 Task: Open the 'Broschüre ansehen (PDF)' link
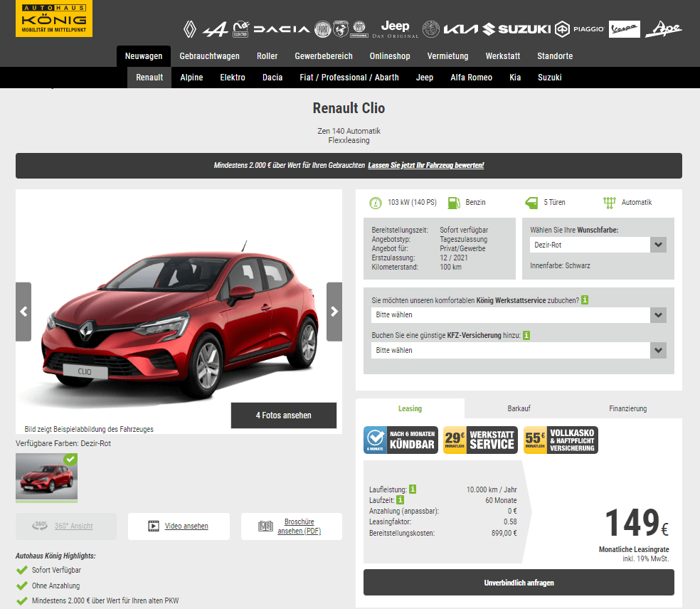pyautogui.click(x=292, y=526)
